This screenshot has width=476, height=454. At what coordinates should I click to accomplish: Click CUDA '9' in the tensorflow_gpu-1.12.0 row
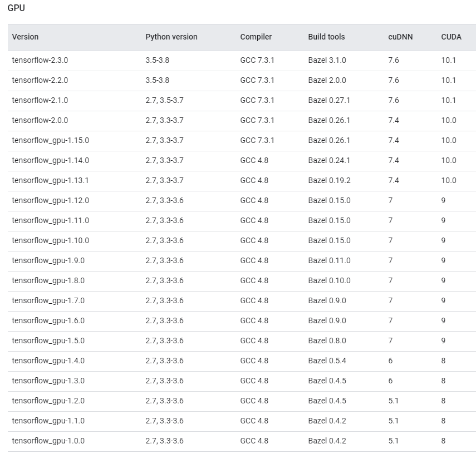[443, 200]
